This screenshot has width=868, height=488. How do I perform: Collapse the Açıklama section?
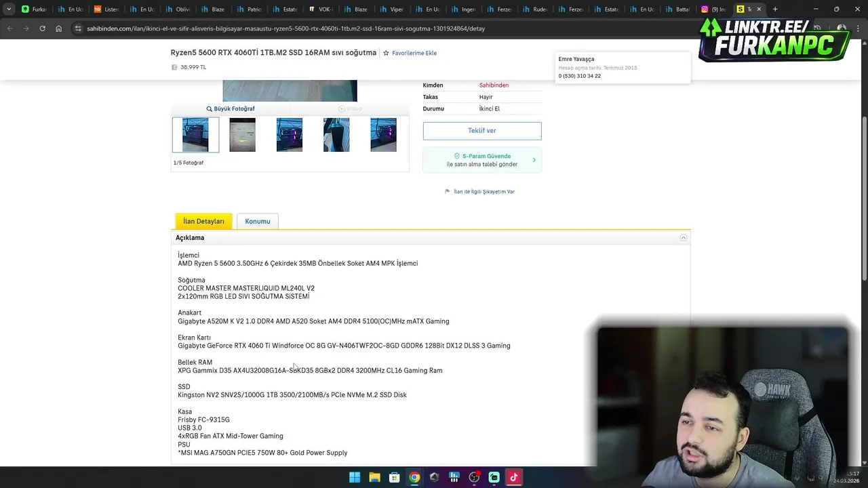coord(684,238)
